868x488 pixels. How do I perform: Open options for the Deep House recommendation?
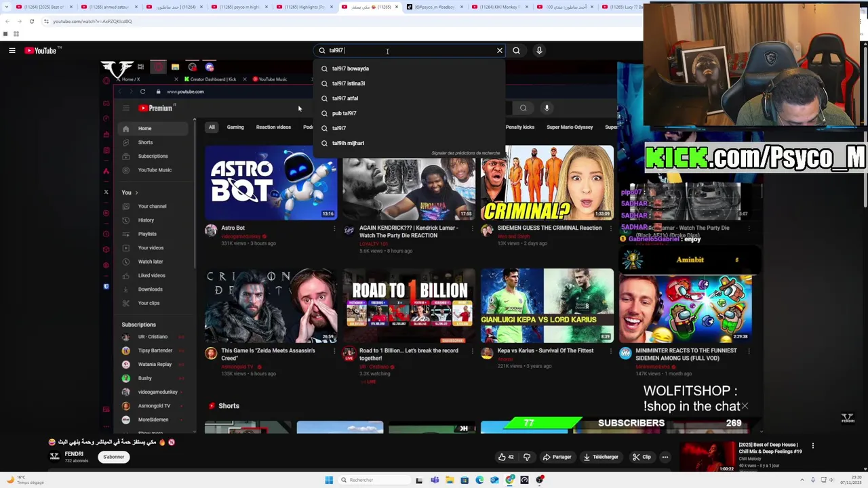(x=813, y=446)
